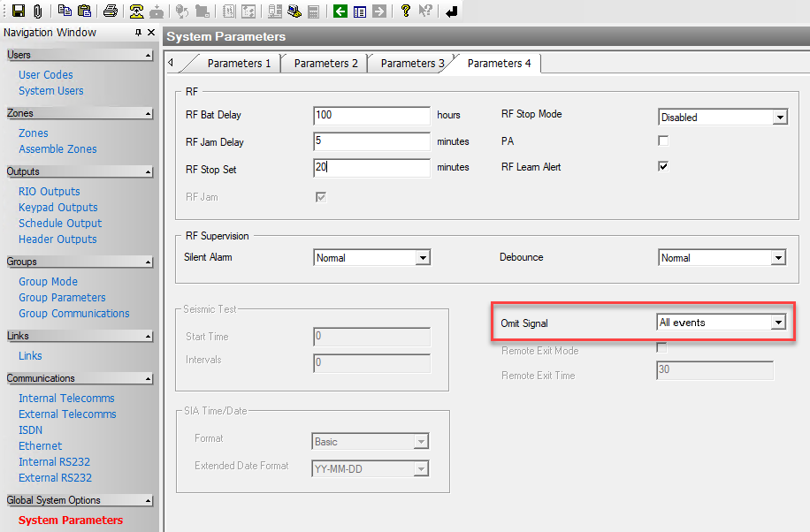Click the Print icon
This screenshot has width=810, height=532.
coord(110,11)
